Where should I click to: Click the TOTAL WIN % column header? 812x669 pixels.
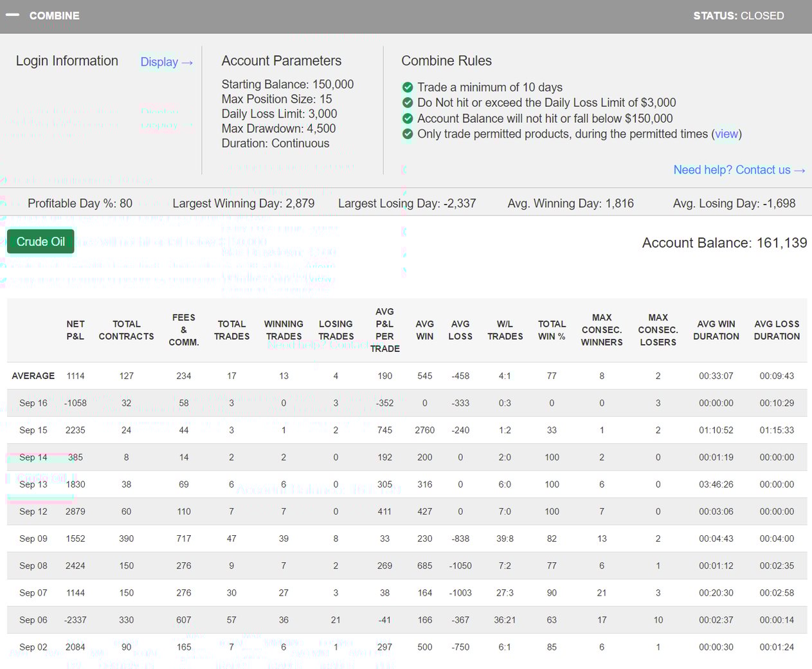coord(552,330)
